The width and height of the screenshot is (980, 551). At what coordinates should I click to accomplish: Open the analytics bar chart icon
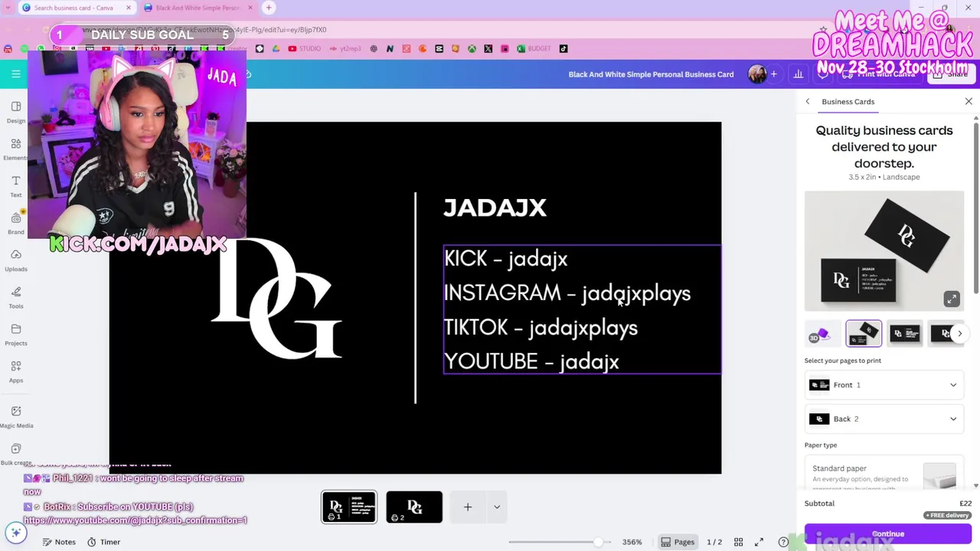799,74
